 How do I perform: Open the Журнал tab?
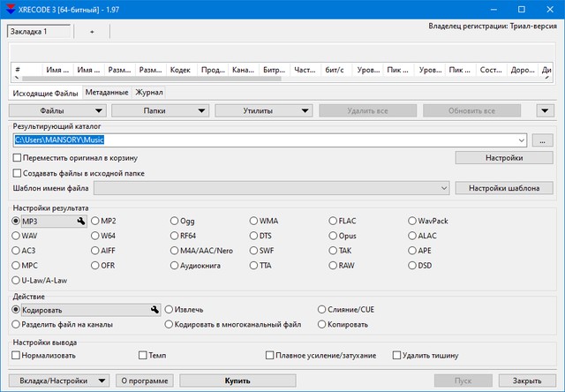coord(149,92)
